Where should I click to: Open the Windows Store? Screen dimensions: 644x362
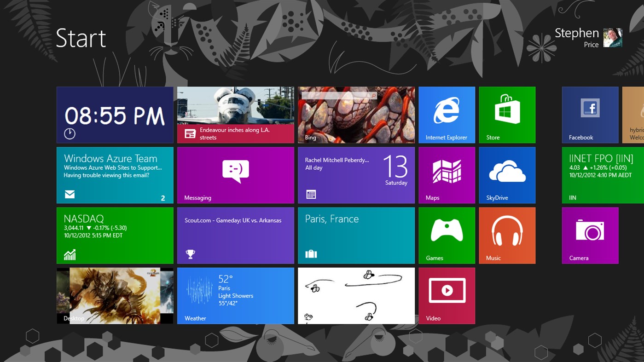(x=507, y=115)
